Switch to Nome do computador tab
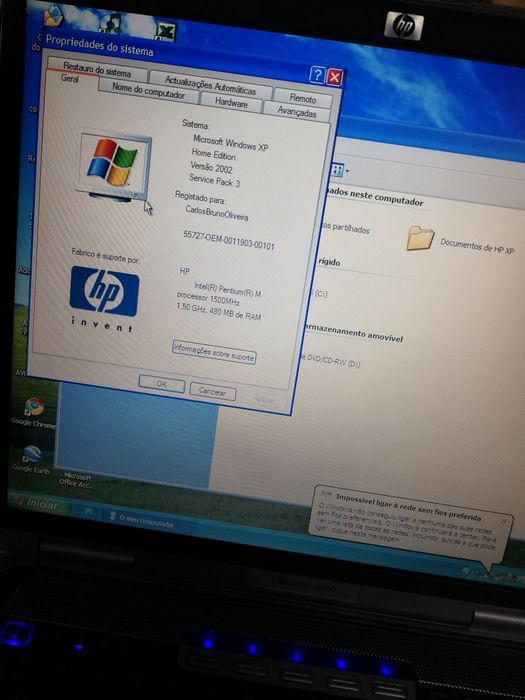The height and width of the screenshot is (700, 525). click(148, 91)
